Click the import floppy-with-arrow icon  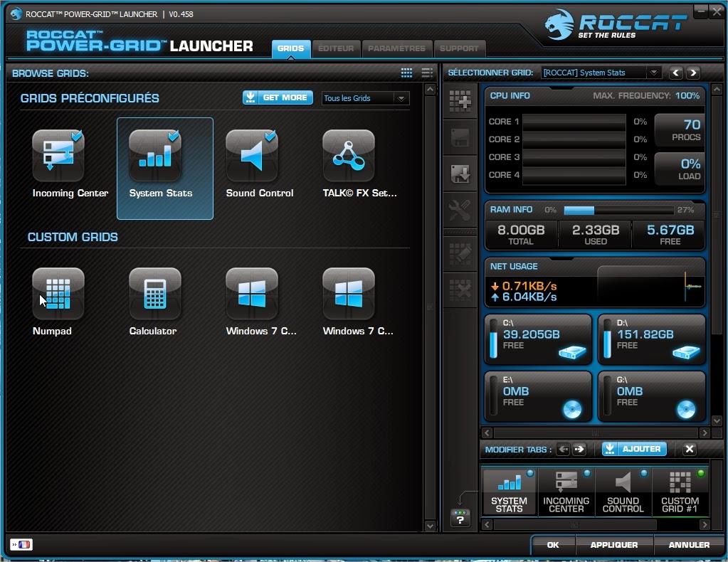(x=460, y=173)
